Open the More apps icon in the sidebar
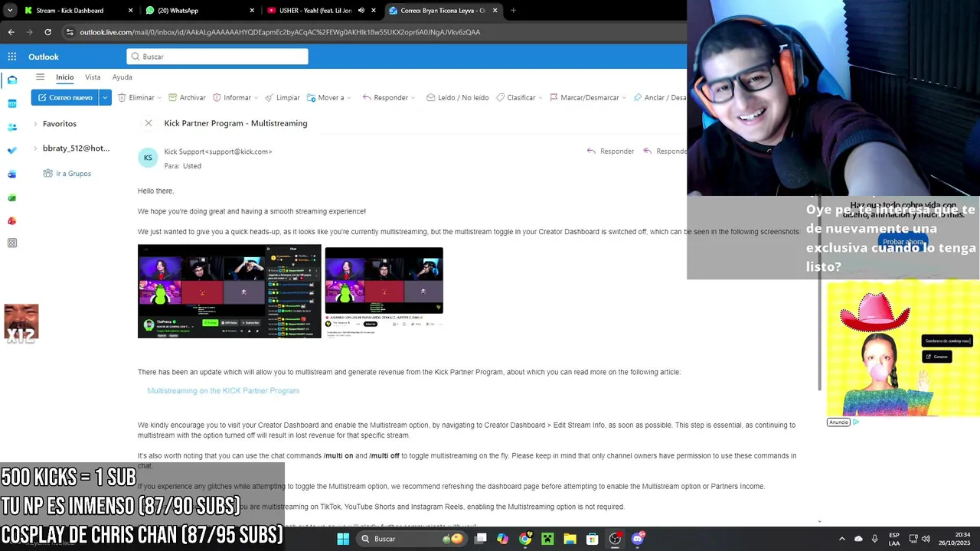Viewport: 980px width, 551px height. pos(12,243)
